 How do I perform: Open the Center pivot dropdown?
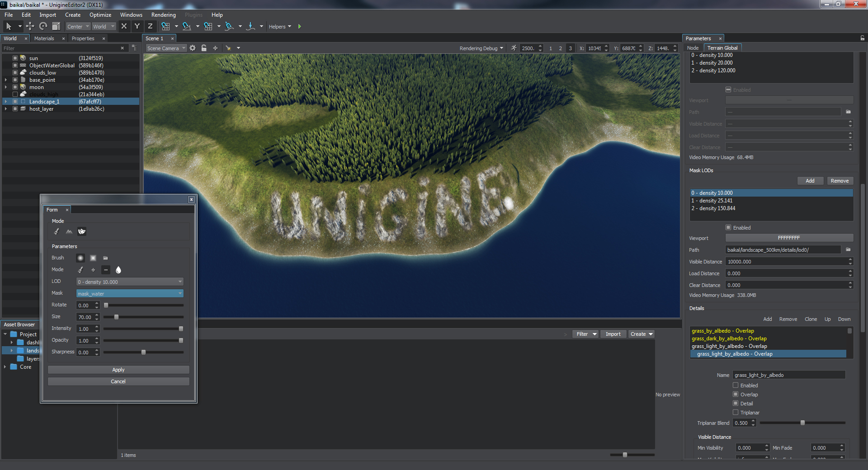(78, 27)
